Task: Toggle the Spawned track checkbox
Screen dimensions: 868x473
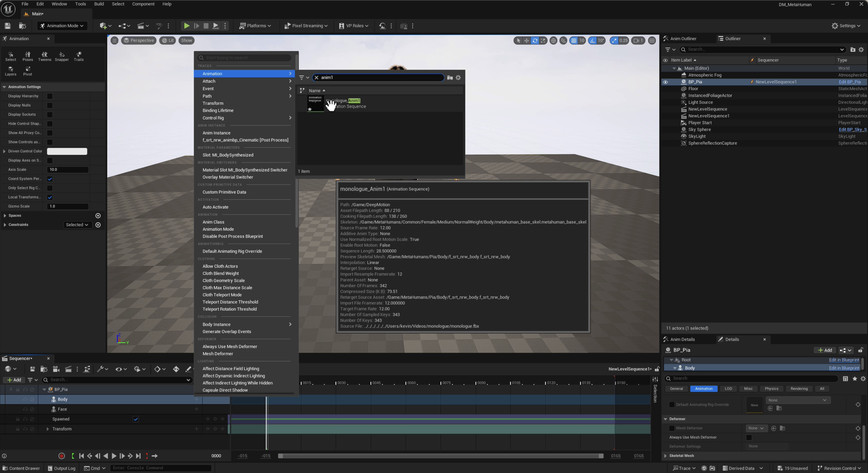Action: (136, 419)
